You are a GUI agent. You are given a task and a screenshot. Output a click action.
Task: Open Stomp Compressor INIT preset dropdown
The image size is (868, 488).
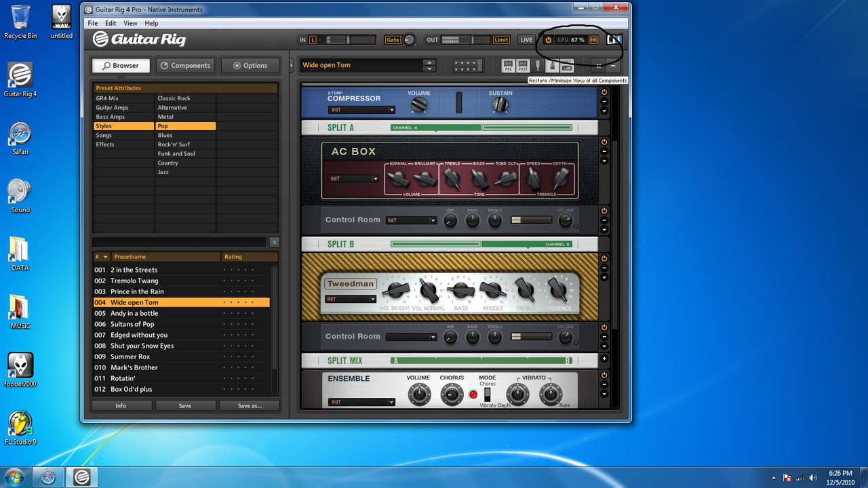coord(361,110)
